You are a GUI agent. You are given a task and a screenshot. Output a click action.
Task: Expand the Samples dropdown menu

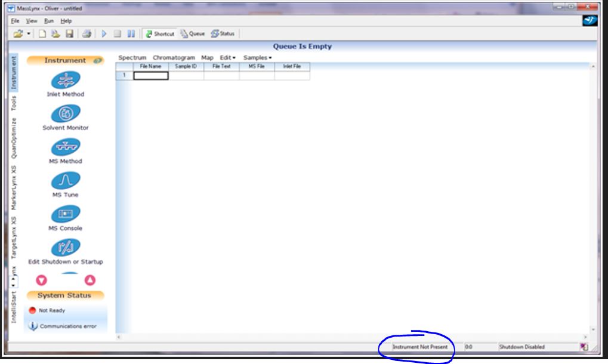(258, 57)
